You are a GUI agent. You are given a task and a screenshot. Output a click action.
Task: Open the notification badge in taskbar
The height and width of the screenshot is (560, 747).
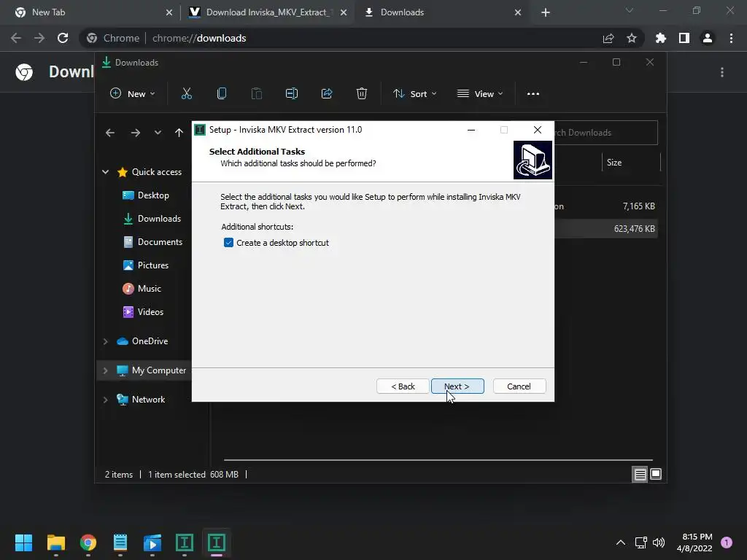(727, 542)
